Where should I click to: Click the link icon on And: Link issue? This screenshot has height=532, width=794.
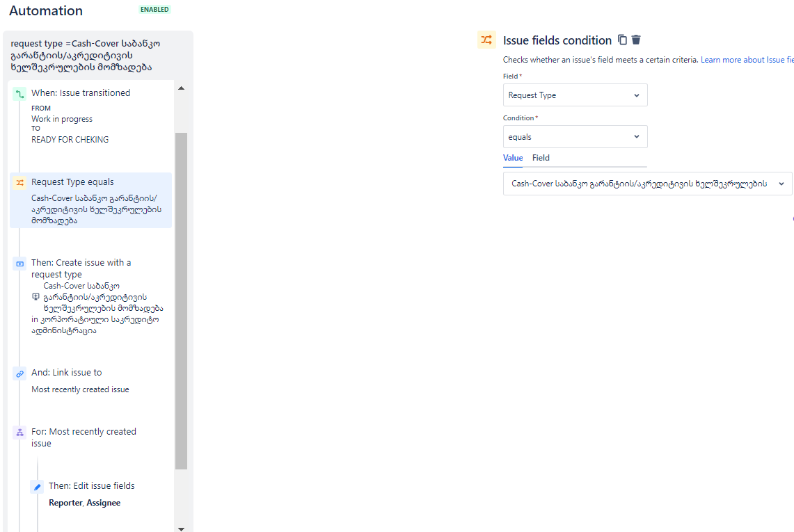(19, 373)
